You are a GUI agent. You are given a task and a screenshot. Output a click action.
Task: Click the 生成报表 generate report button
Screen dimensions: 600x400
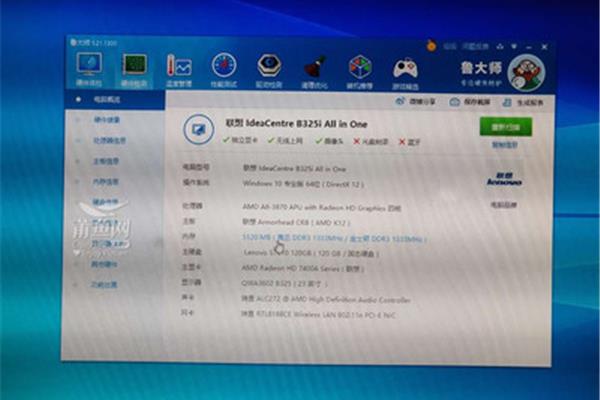523,103
